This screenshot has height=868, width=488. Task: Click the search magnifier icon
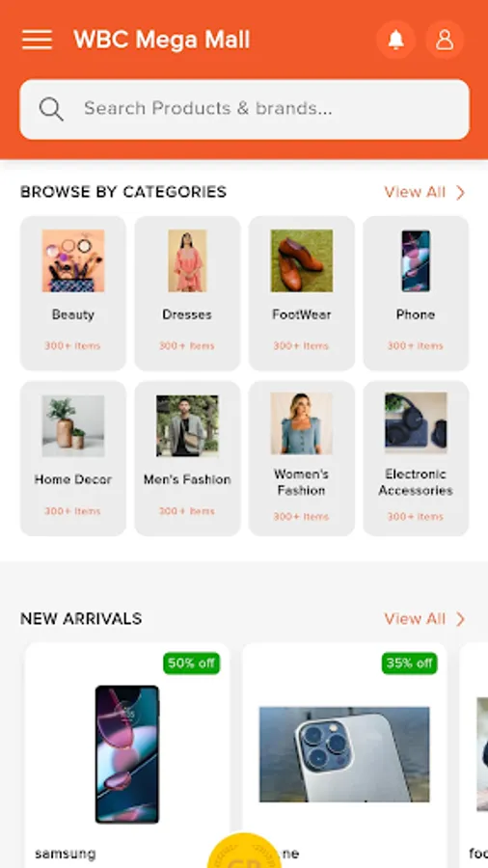(51, 109)
